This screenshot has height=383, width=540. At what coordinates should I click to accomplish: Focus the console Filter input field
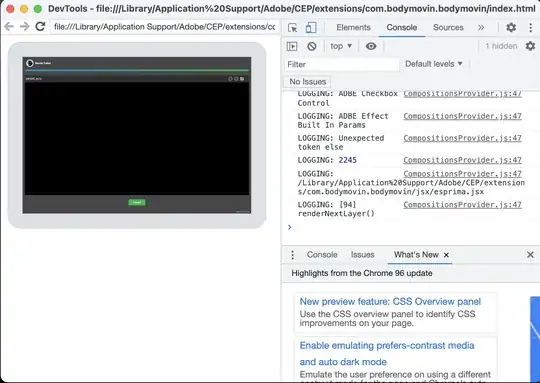point(342,64)
